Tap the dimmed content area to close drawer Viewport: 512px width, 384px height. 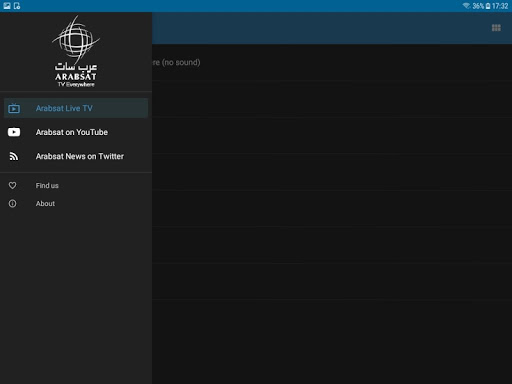(x=332, y=233)
